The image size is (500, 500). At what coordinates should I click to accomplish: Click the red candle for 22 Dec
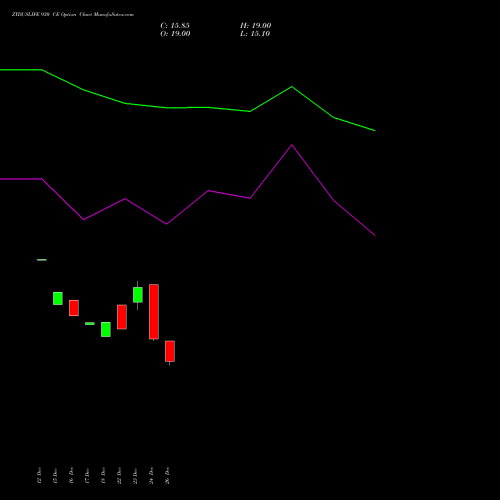coord(122,317)
